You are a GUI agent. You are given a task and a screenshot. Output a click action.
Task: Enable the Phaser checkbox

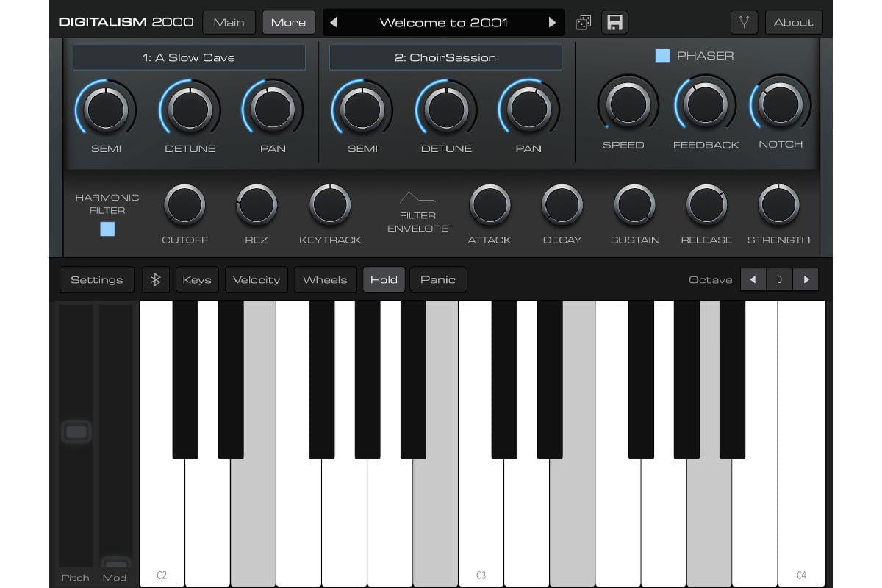pos(662,56)
